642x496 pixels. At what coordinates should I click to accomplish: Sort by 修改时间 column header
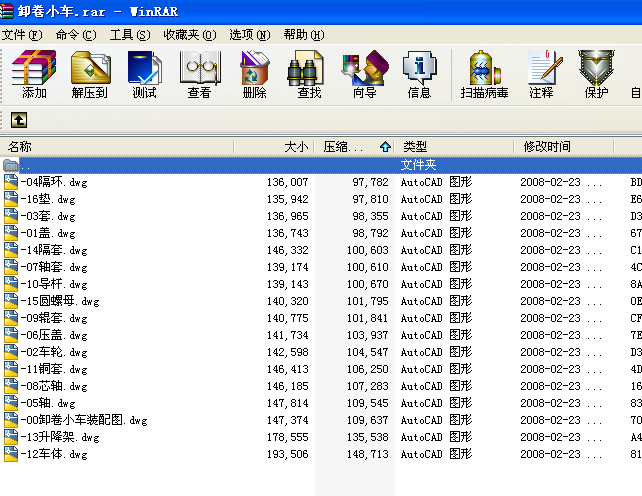point(564,146)
